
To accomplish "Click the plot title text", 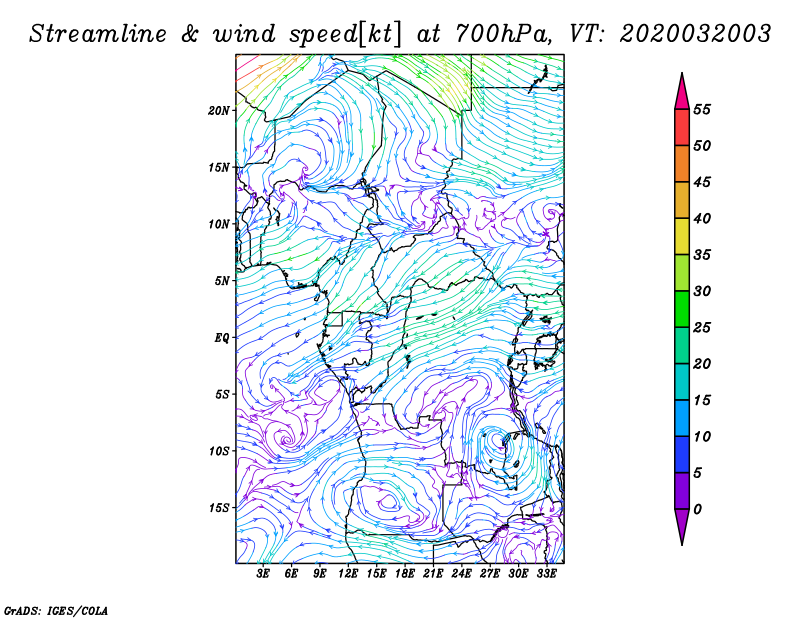I will point(400,33).
